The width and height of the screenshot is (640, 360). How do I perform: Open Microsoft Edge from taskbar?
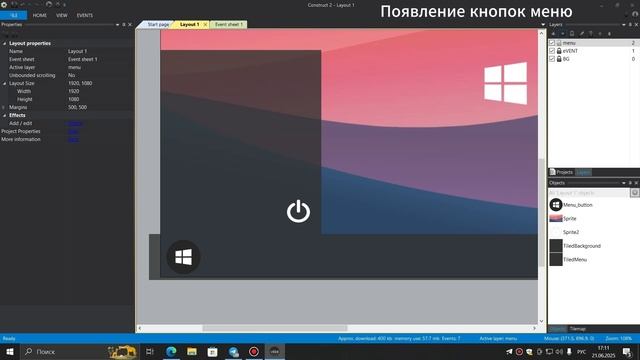pyautogui.click(x=171, y=351)
